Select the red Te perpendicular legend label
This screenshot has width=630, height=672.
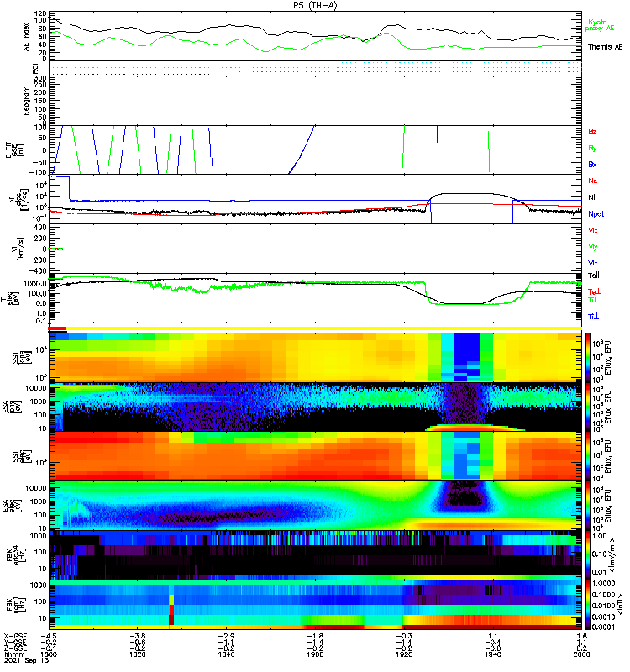pos(595,291)
